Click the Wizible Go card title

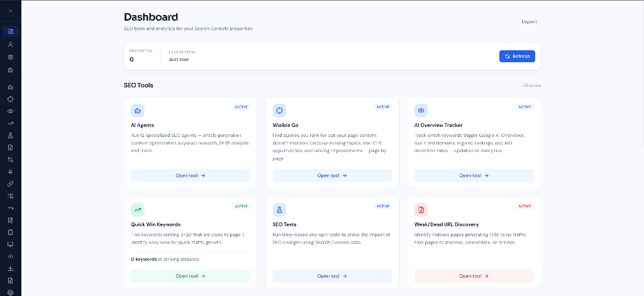(286, 125)
